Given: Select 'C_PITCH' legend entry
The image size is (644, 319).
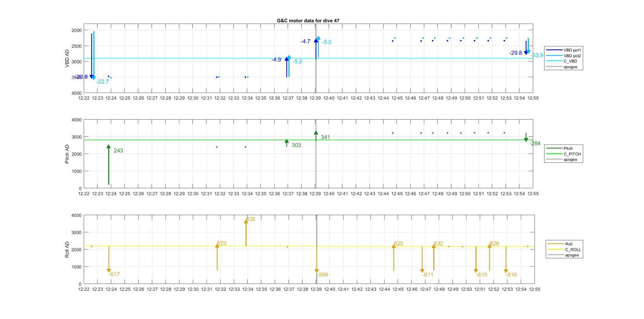Looking at the screenshot, I should point(563,154).
